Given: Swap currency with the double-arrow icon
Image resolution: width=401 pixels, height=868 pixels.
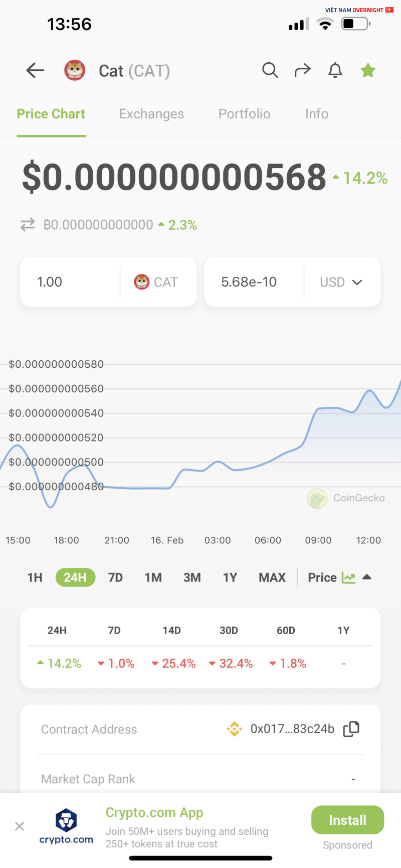Looking at the screenshot, I should tap(28, 224).
